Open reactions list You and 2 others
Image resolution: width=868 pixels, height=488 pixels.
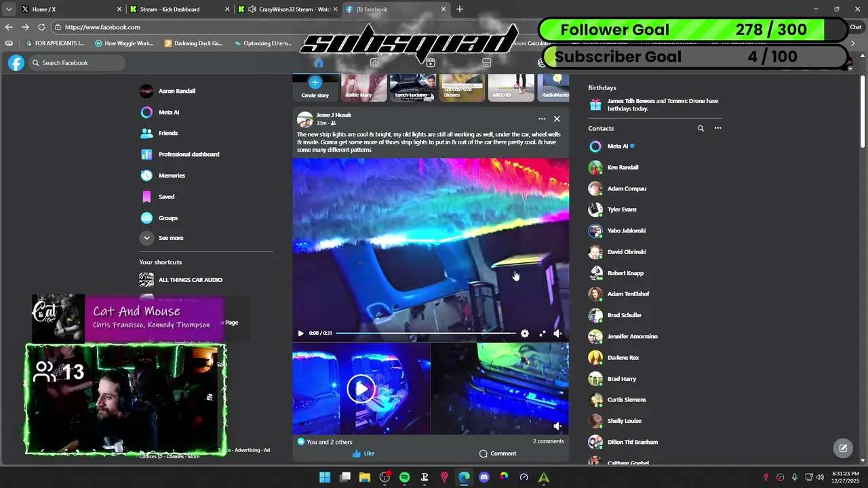click(325, 442)
